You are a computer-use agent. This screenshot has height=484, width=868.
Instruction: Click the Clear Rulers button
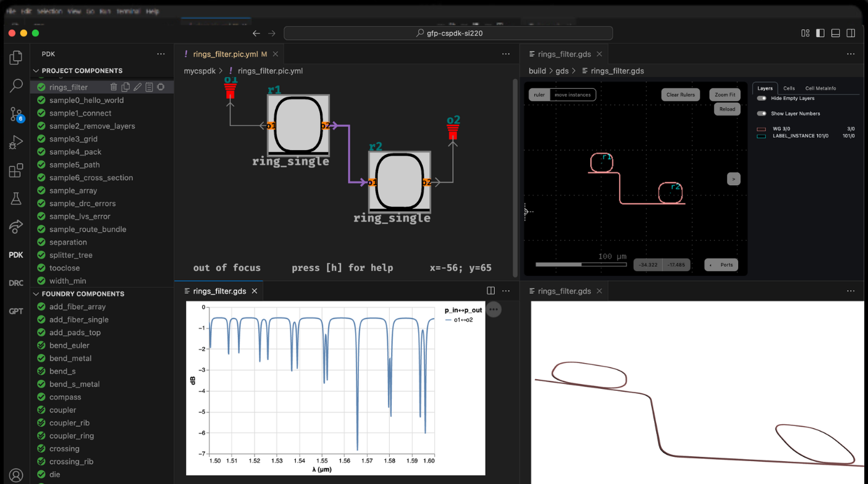click(x=681, y=95)
